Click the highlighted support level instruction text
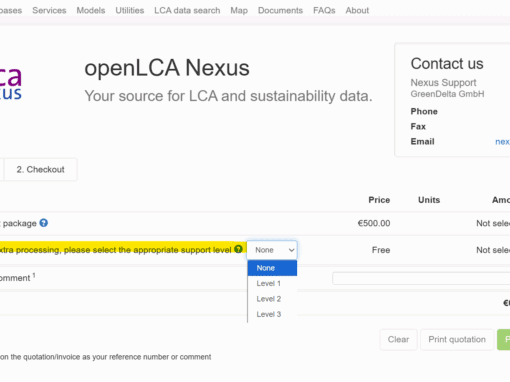This screenshot has width=510, height=382. [x=116, y=250]
